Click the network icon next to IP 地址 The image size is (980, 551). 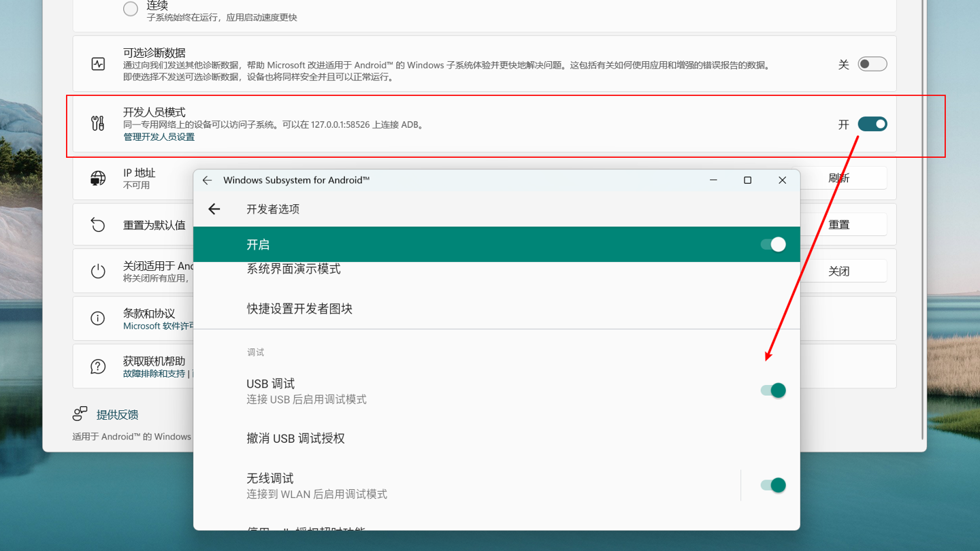point(97,178)
